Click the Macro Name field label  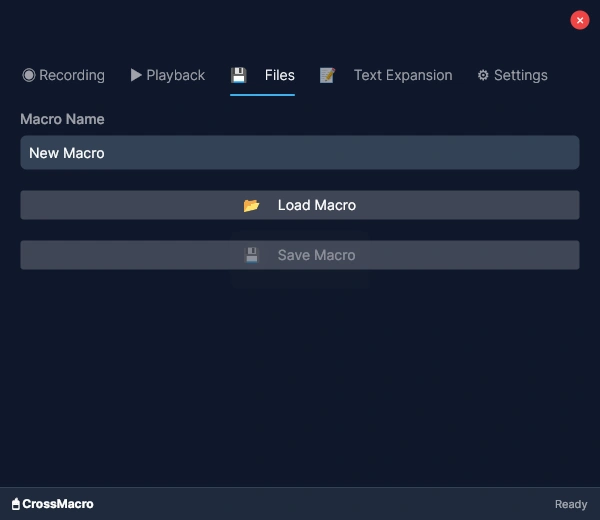coord(62,119)
